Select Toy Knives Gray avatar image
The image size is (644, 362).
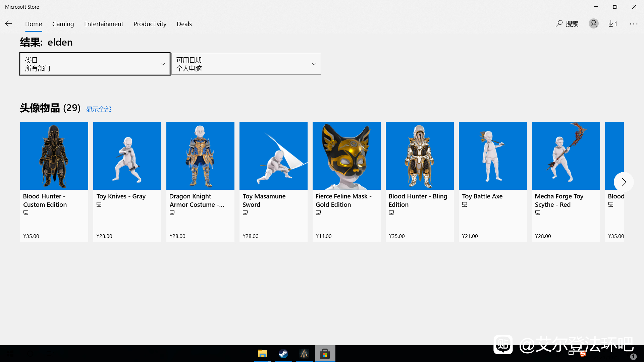pyautogui.click(x=127, y=156)
